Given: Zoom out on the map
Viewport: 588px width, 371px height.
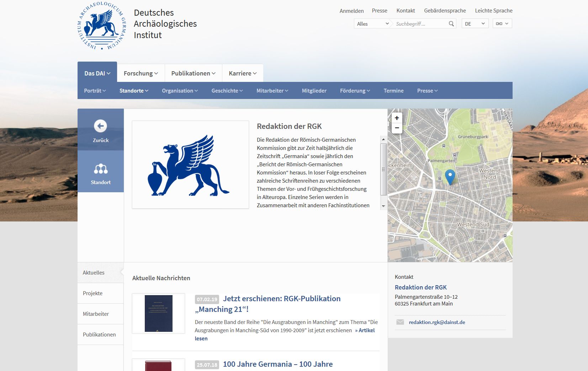Looking at the screenshot, I should point(397,128).
